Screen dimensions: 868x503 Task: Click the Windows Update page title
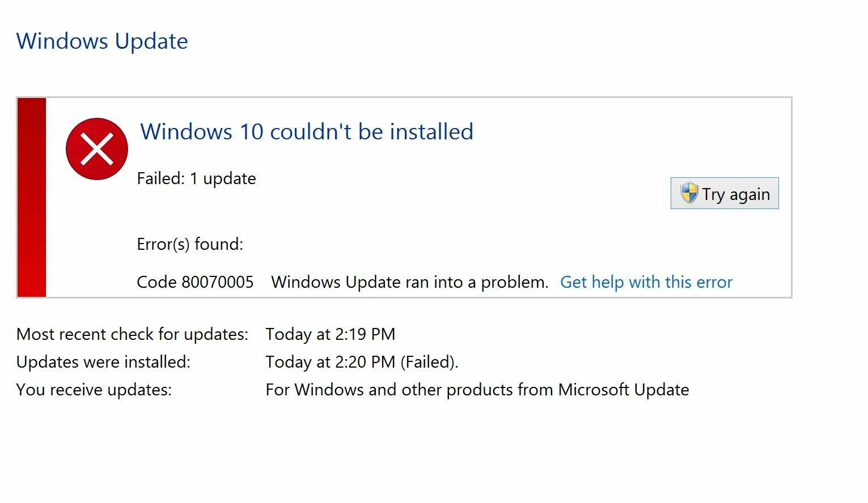[102, 41]
